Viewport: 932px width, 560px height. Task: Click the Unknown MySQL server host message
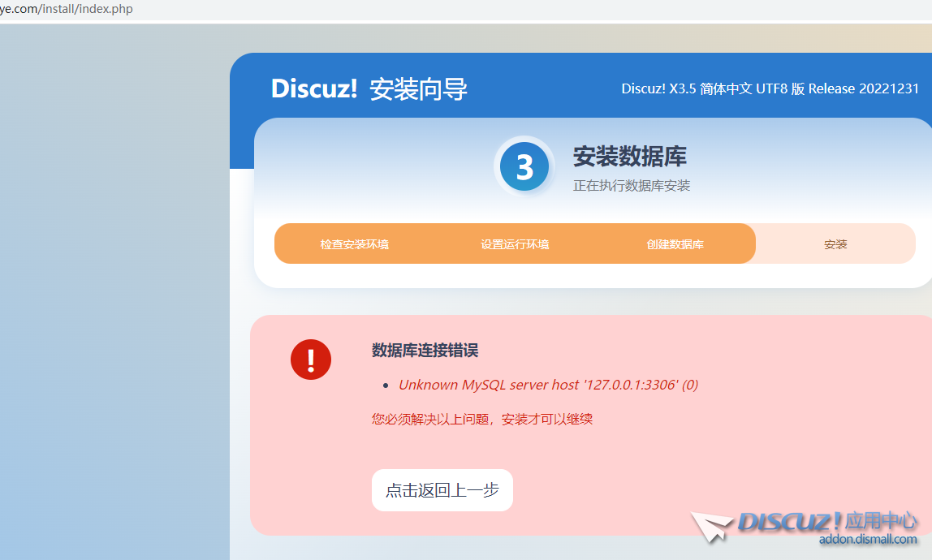point(548,385)
